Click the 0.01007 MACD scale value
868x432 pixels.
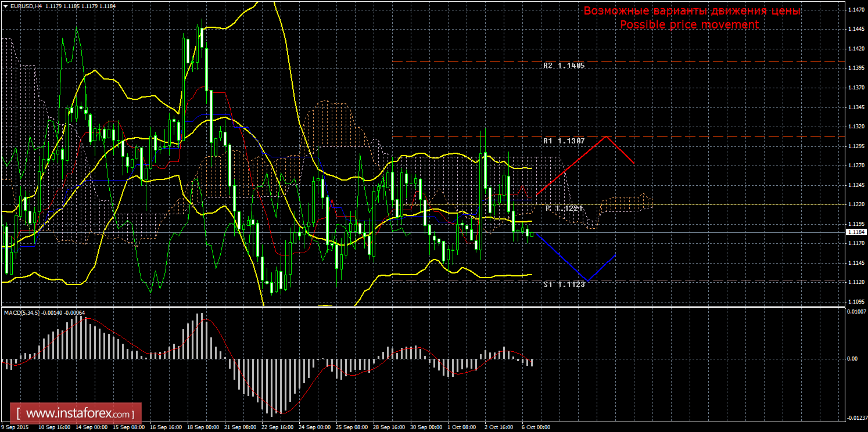click(x=856, y=312)
